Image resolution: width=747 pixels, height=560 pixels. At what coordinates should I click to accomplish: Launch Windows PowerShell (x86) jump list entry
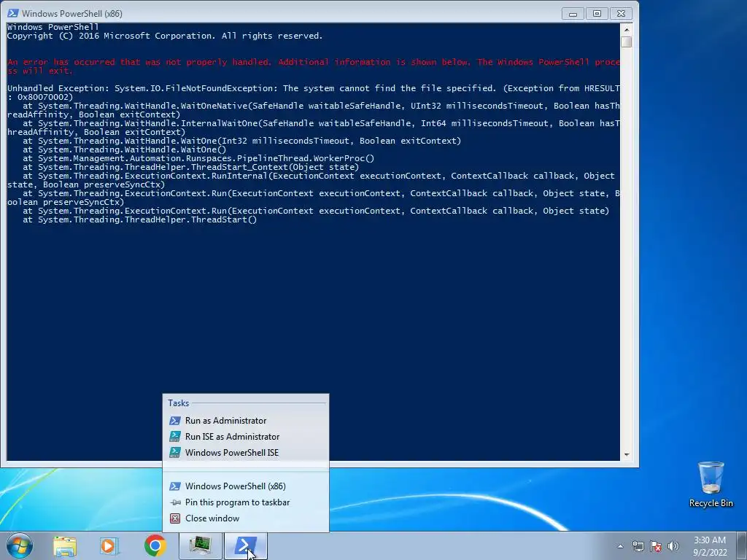[245, 486]
